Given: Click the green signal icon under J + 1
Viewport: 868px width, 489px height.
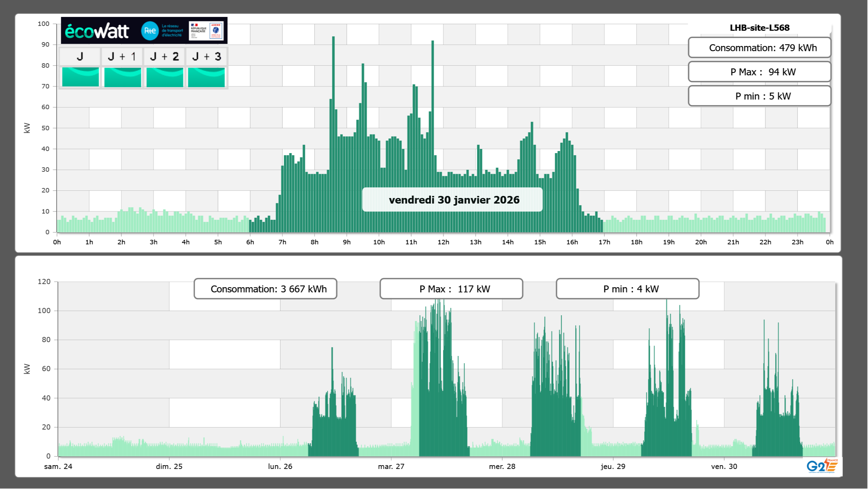Looking at the screenshot, I should tap(122, 77).
